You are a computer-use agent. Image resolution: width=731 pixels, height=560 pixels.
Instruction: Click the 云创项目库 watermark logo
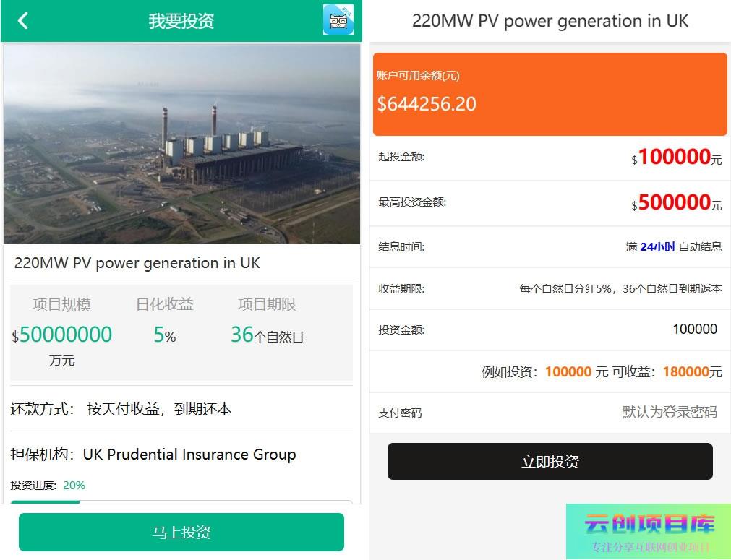pyautogui.click(x=649, y=525)
